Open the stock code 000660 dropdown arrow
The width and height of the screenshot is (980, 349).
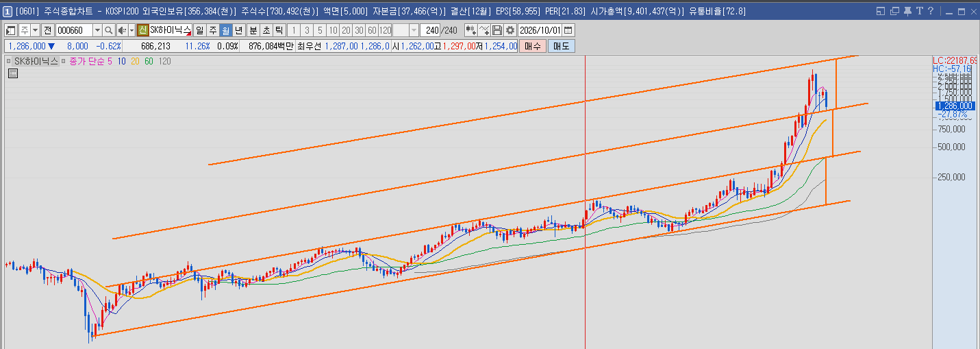[97, 30]
